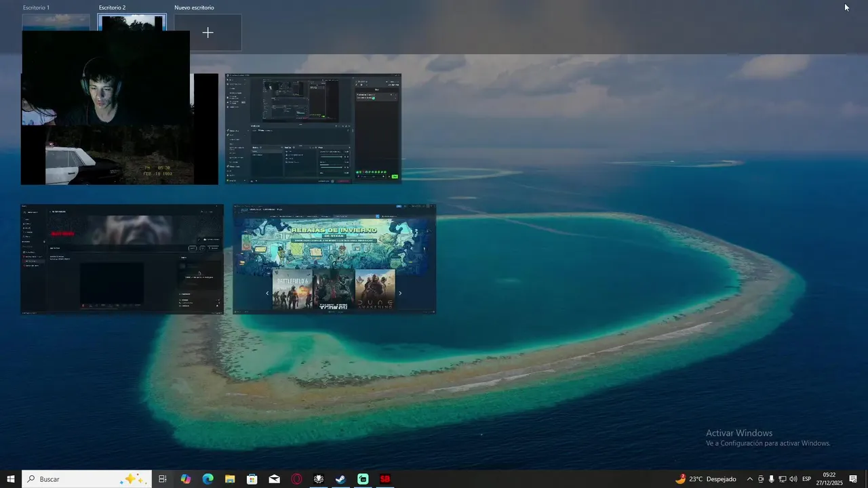Click next arrow in Steam carousel preview
Screen dimensions: 868x488
399,293
